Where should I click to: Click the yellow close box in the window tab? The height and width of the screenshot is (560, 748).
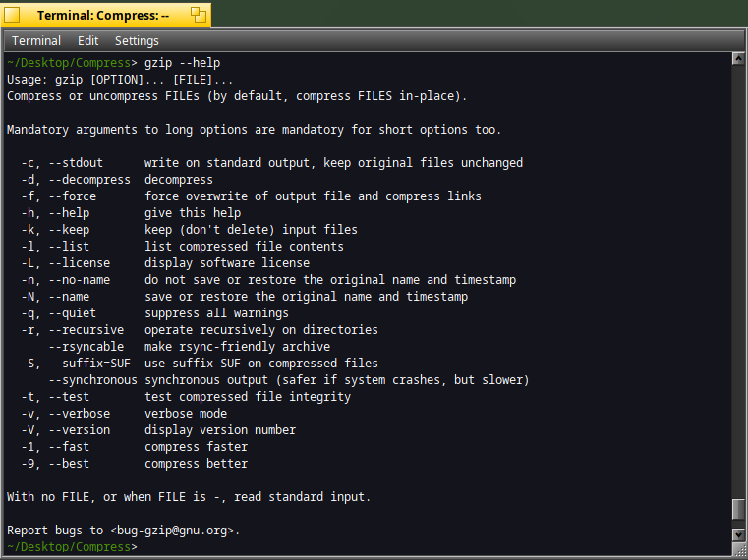click(x=12, y=15)
